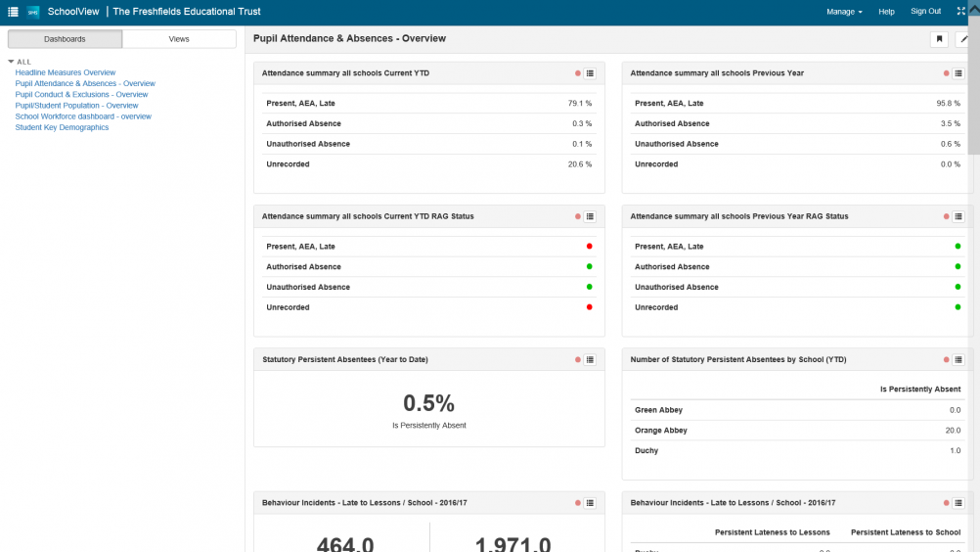
Task: Click the Green Abbey row
Action: [797, 410]
